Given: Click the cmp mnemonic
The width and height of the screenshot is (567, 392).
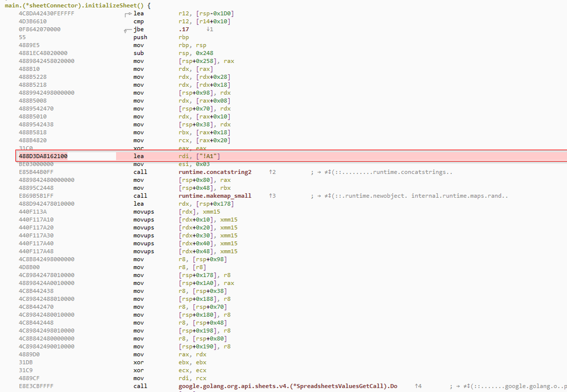Looking at the screenshot, I should coord(138,22).
